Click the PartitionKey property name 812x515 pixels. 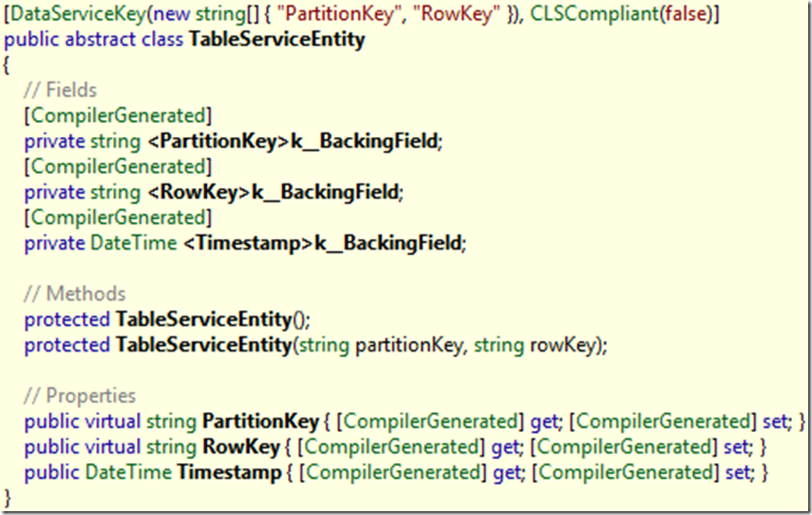(261, 421)
